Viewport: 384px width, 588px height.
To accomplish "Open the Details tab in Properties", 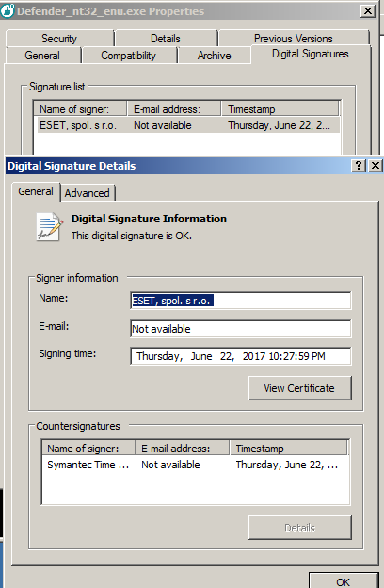I will [x=166, y=39].
